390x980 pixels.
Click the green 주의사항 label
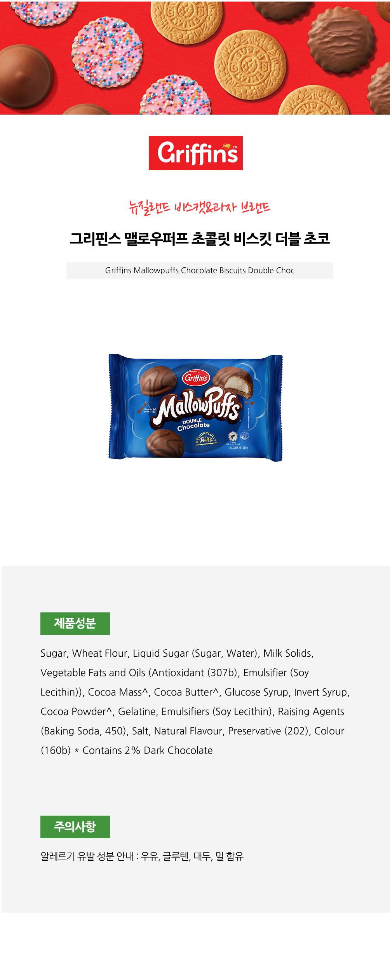[x=75, y=827]
